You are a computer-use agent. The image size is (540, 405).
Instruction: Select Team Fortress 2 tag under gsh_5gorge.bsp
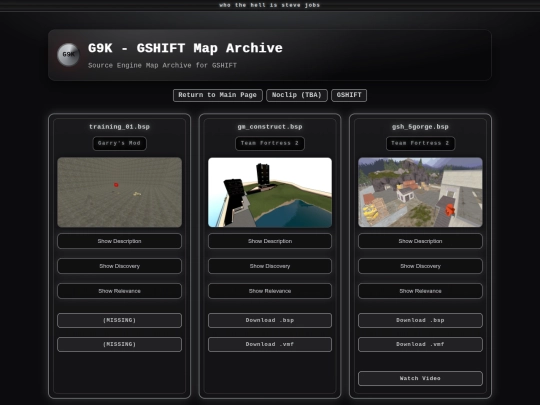420,144
